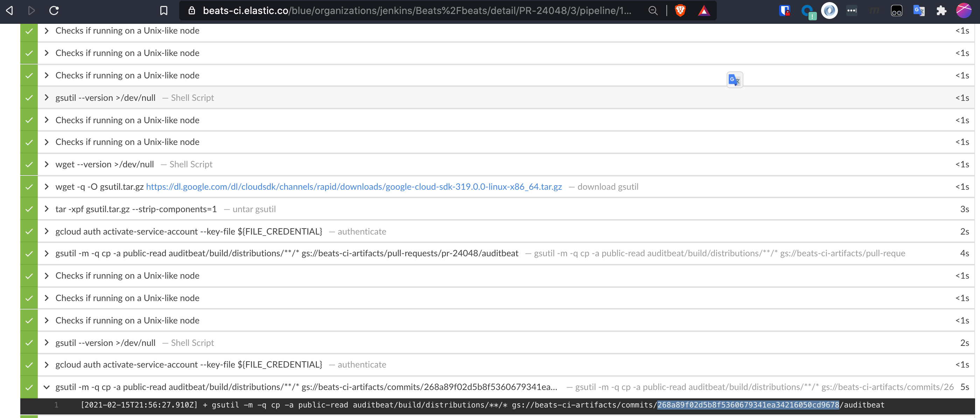Click the highlighted commit hash in log
This screenshot has height=418, width=980.
748,405
